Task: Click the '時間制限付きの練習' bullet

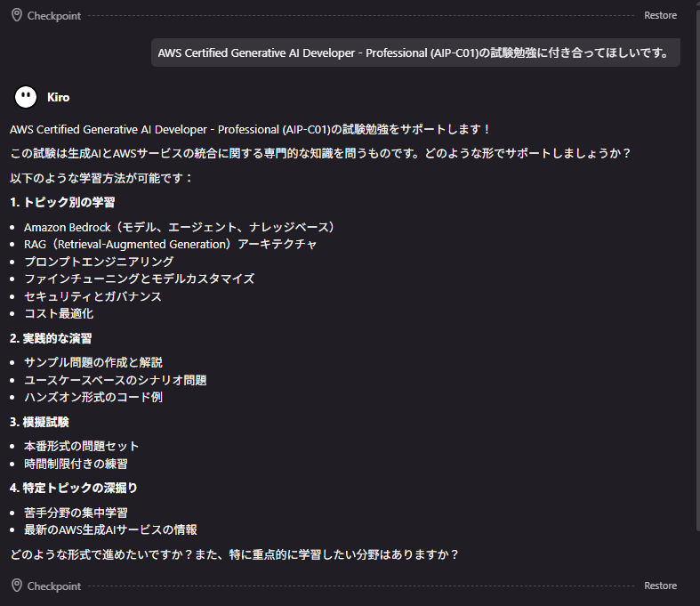Action: 76,464
